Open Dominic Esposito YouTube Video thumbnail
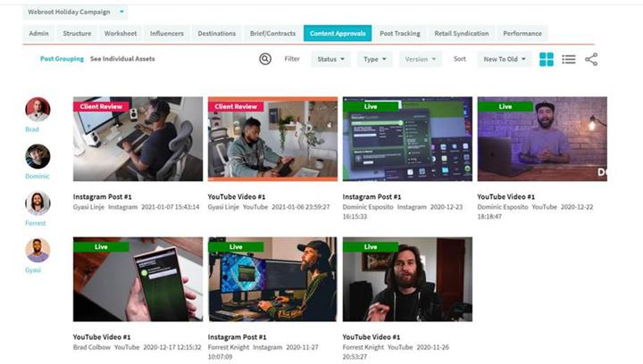This screenshot has width=643, height=364. pos(542,139)
